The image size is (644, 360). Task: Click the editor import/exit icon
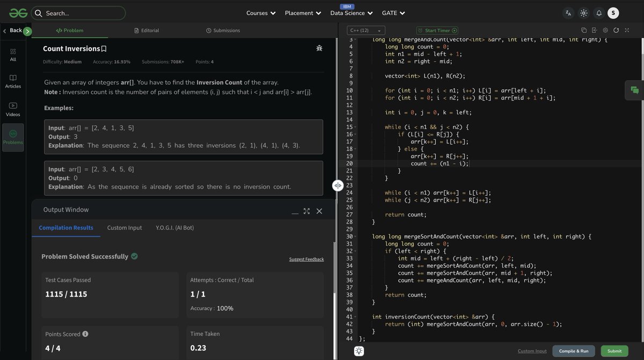(x=595, y=31)
